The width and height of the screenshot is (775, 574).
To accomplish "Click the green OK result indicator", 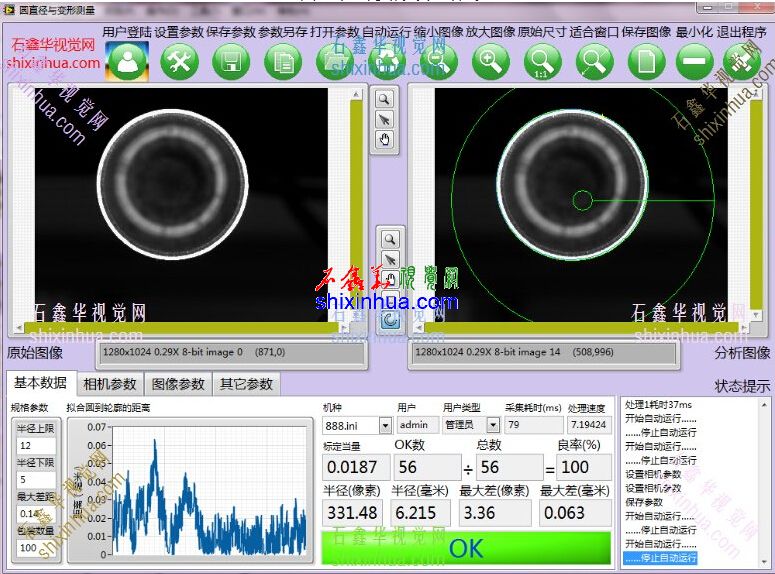I will [466, 548].
